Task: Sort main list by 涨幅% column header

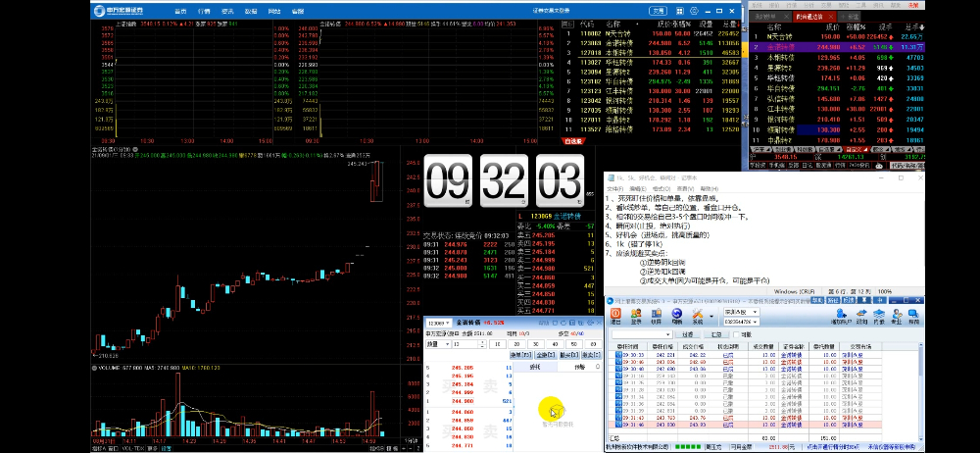Action: [684, 24]
